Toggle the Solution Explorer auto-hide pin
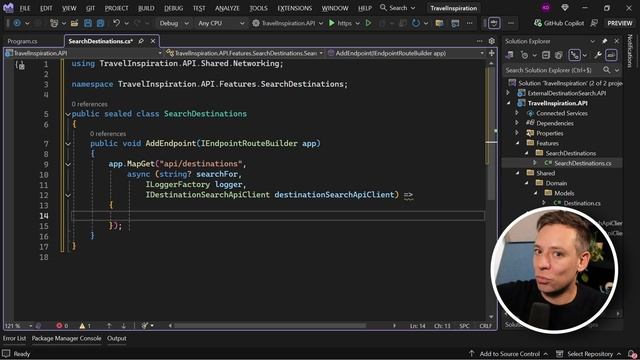Viewport: 640px width, 360px height. [604, 41]
